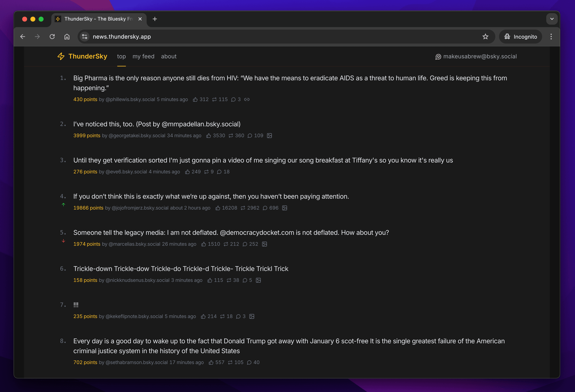View image on kekeflipnote post
The height and width of the screenshot is (392, 575).
[x=252, y=316]
